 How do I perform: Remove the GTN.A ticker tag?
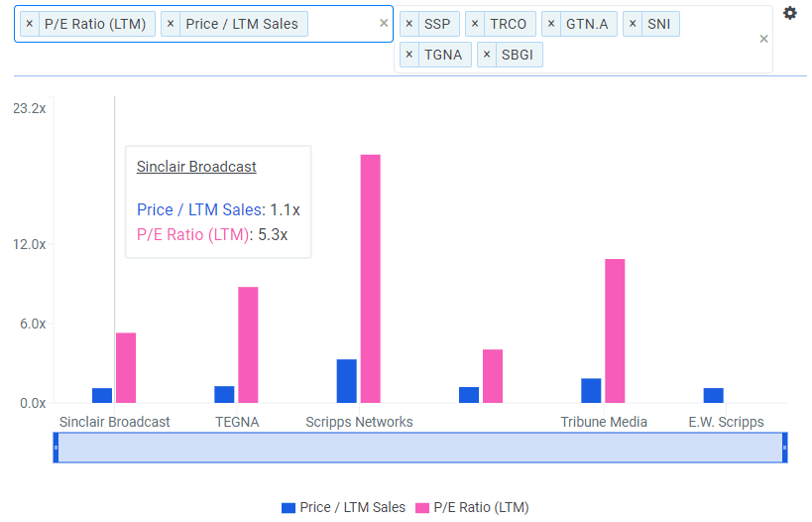pos(552,24)
